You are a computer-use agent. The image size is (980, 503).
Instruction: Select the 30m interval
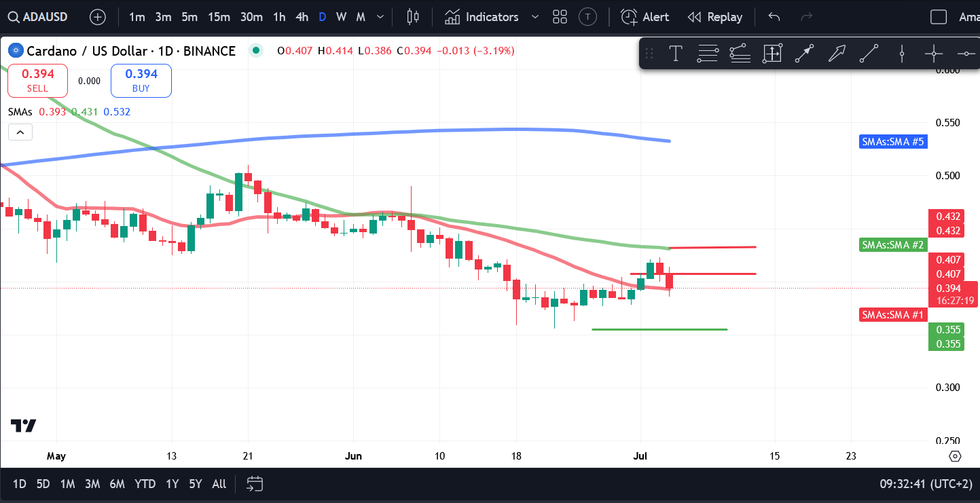tap(251, 17)
